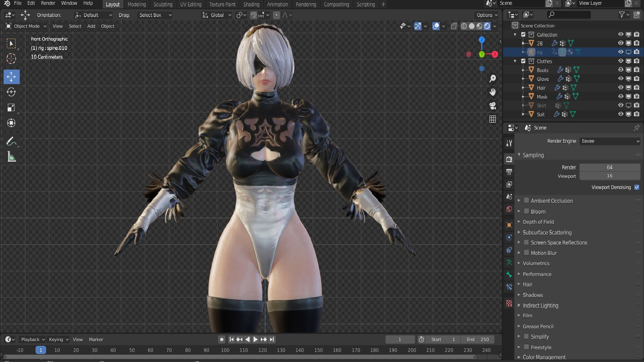Viewport: 644px width, 362px height.
Task: Enable Bloom checkbox
Action: (526, 211)
